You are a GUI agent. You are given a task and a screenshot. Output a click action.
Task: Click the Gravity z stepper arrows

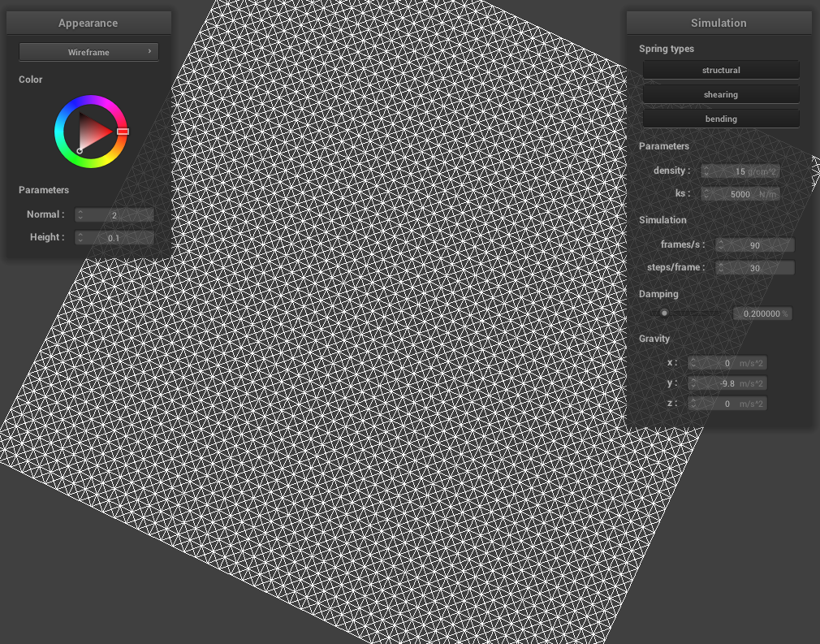[694, 404]
